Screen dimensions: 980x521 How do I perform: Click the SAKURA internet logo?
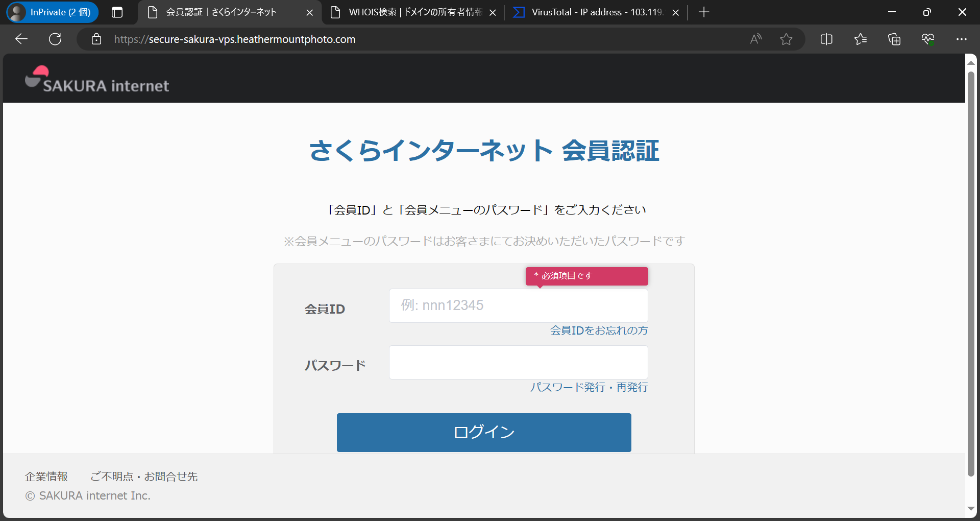[x=97, y=80]
